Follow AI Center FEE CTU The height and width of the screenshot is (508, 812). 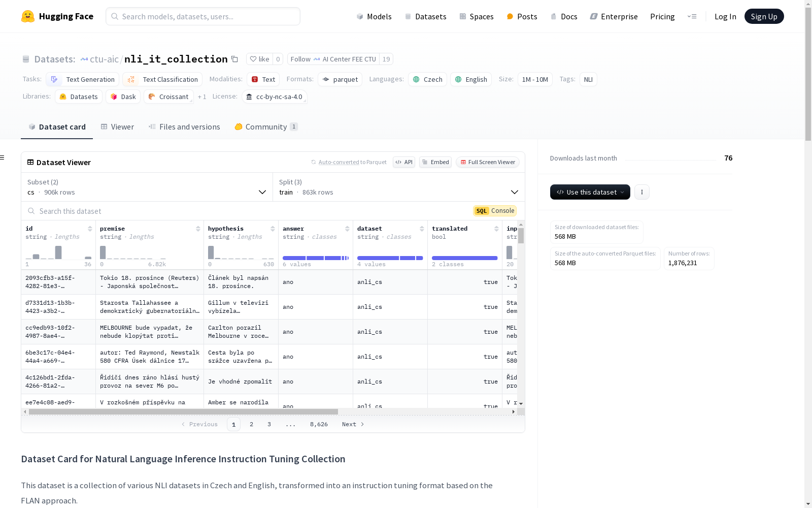333,59
